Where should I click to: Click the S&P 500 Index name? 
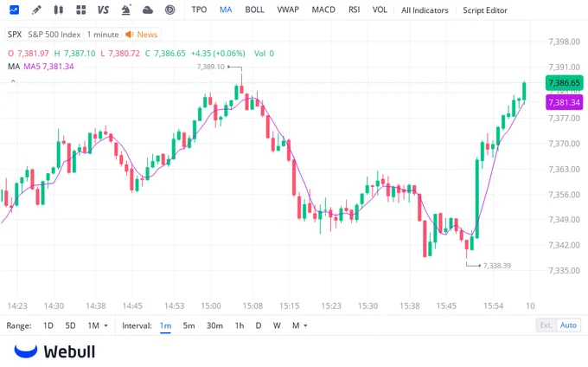click(54, 35)
